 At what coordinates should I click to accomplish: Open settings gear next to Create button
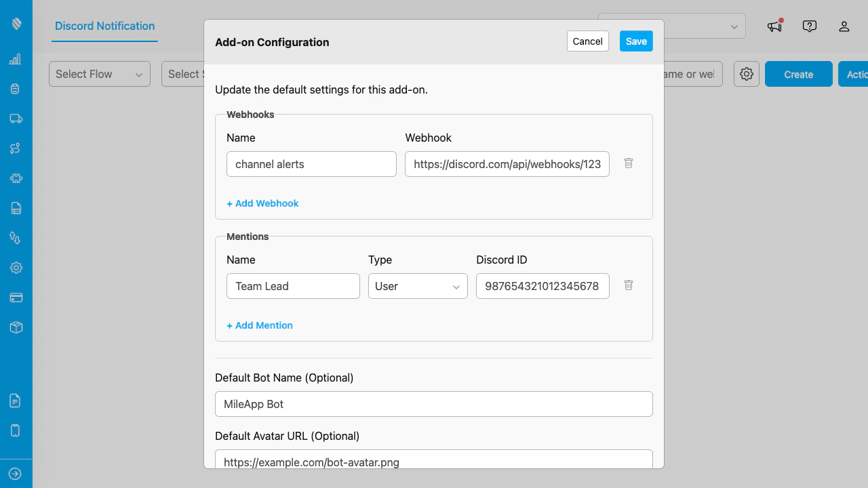point(746,74)
